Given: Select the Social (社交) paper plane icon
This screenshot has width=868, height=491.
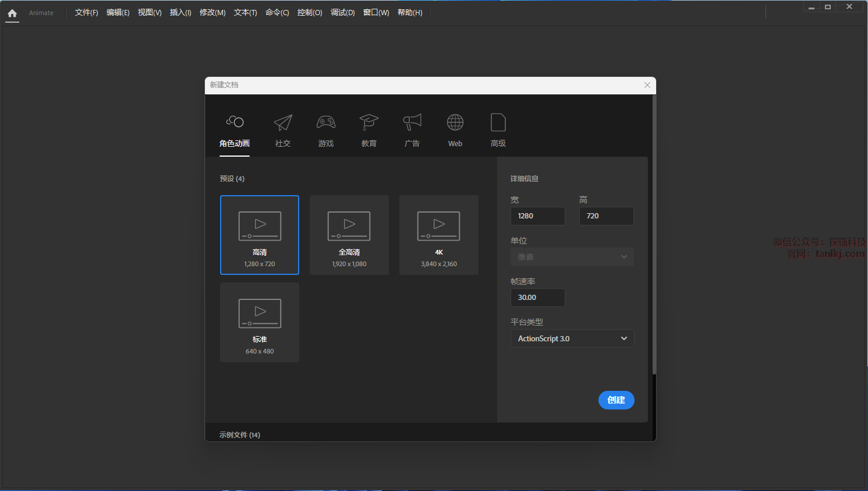Looking at the screenshot, I should click(x=283, y=122).
